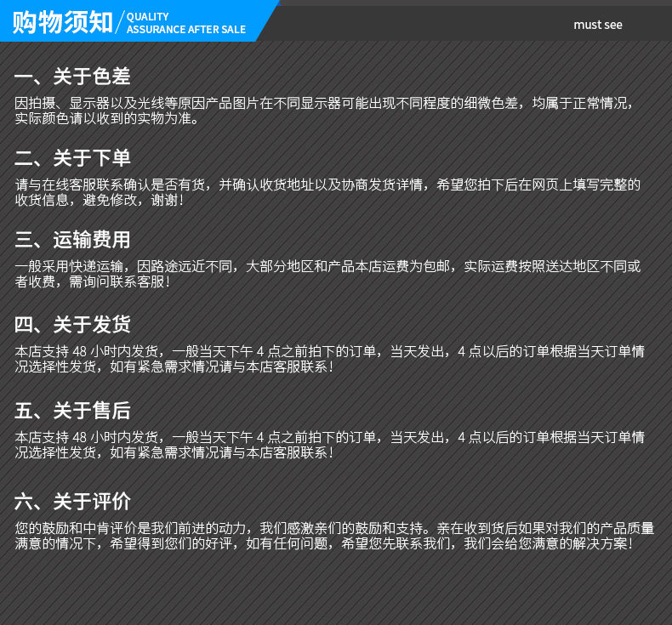Select the 三、运输费用 heading
672x625 pixels.
pyautogui.click(x=72, y=239)
